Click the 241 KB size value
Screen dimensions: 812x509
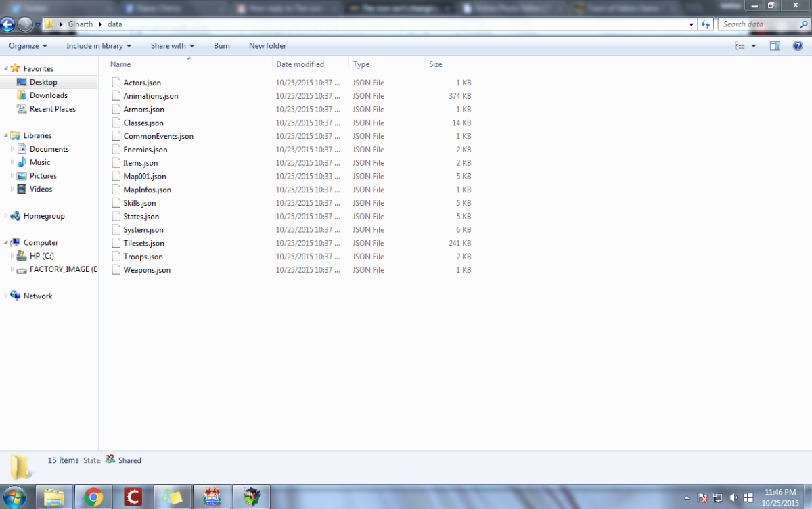tap(460, 243)
